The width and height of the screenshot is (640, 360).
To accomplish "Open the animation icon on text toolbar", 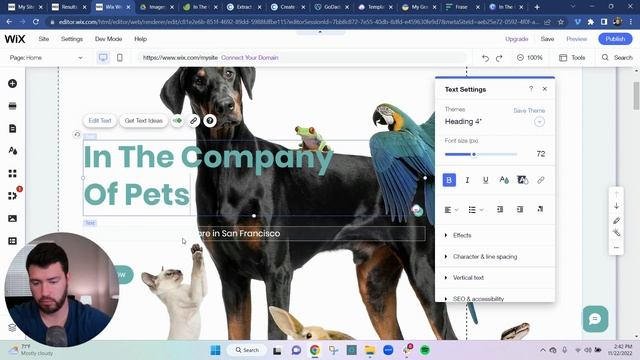I will coord(177,121).
